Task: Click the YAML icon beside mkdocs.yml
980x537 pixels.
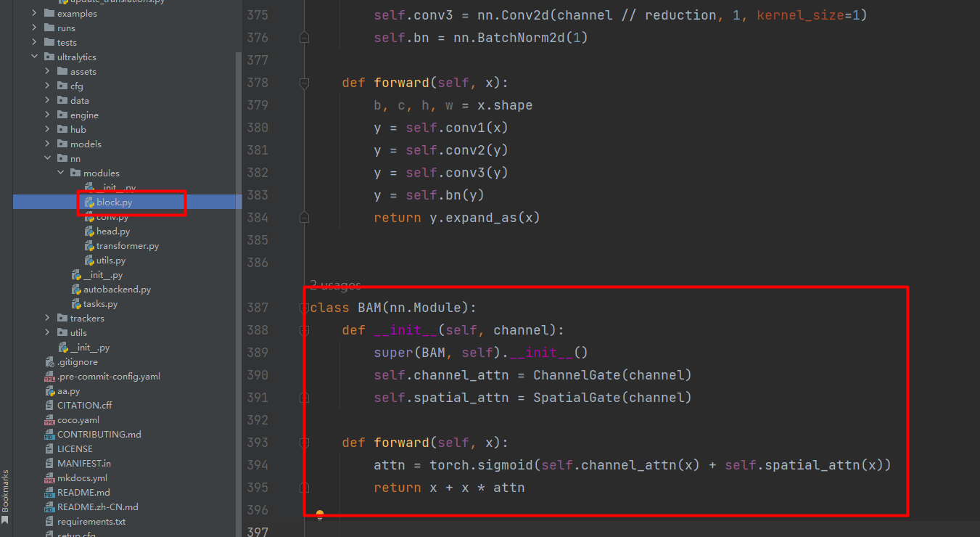Action: click(49, 478)
